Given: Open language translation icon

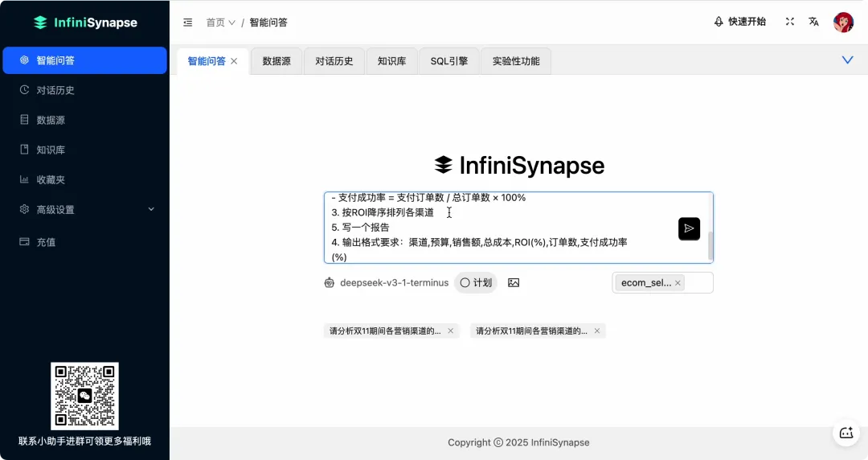Looking at the screenshot, I should (x=813, y=22).
